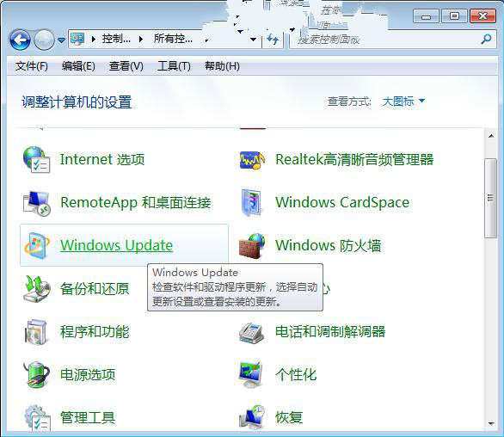Expand arrow before 控制... breadcrumb
Image resolution: width=504 pixels, height=437 pixels.
click(94, 40)
